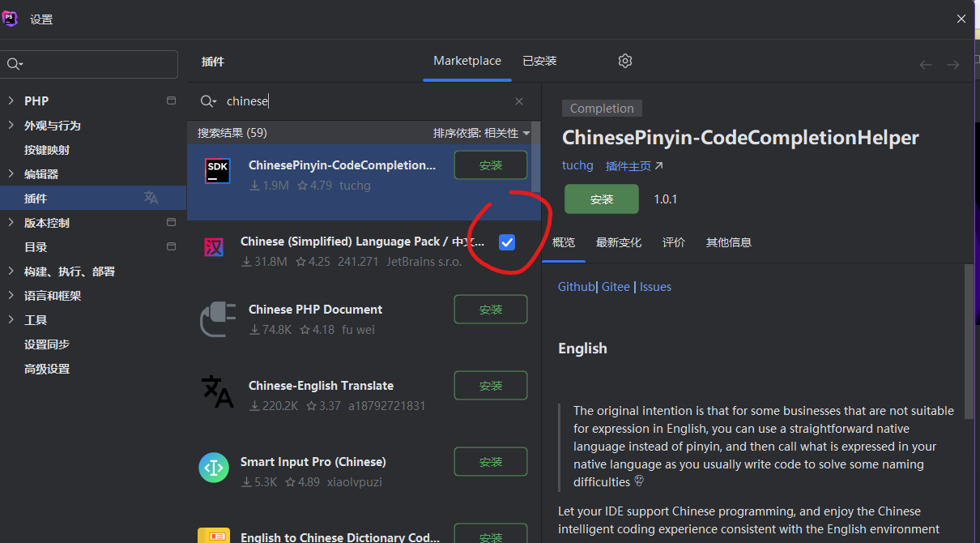
Task: Open the Gitee link
Action: [x=616, y=287]
